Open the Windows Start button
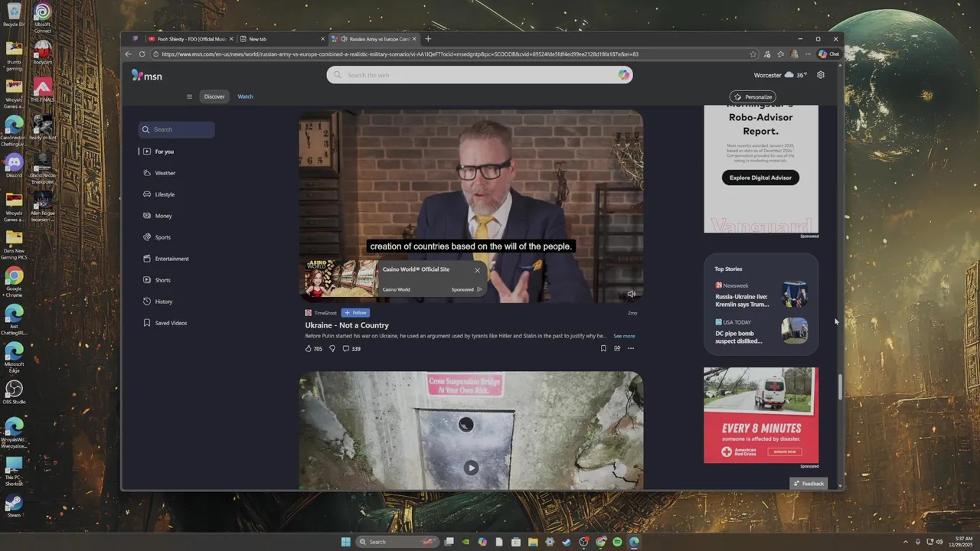This screenshot has width=980, height=551. tap(345, 542)
